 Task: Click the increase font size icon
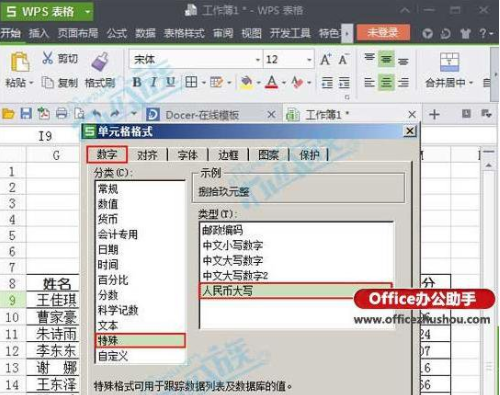click(325, 60)
